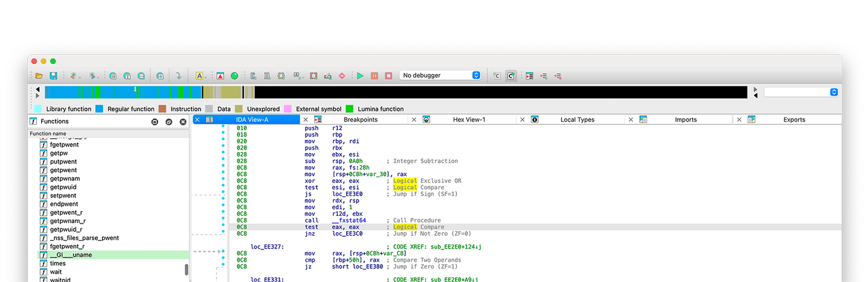The width and height of the screenshot is (868, 282).
Task: Click the Functions list vertical scrollbar
Action: 187,269
